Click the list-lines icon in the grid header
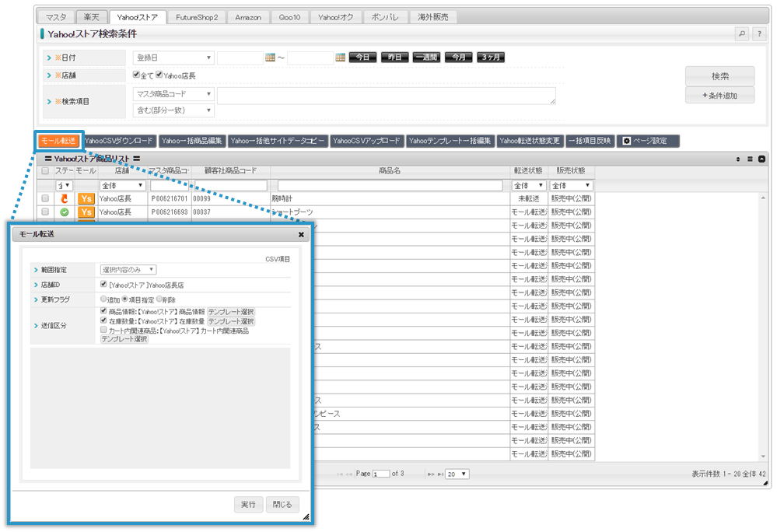This screenshot has height=532, width=777. (x=750, y=159)
